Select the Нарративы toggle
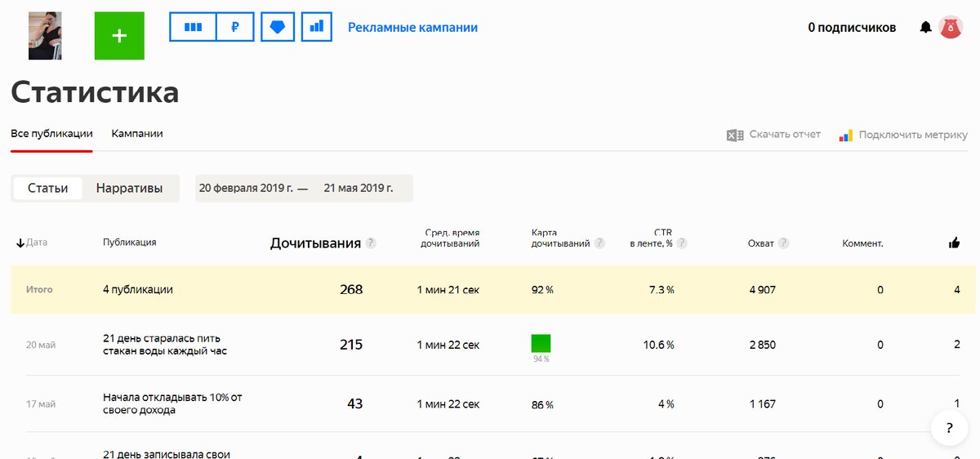The width and height of the screenshot is (980, 459). pos(129,188)
